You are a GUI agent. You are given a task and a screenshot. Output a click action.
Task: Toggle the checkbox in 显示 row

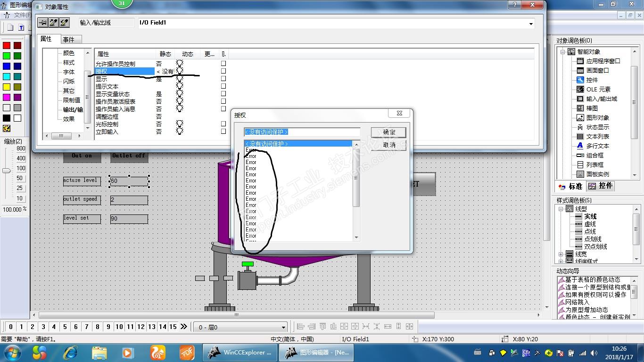(223, 78)
